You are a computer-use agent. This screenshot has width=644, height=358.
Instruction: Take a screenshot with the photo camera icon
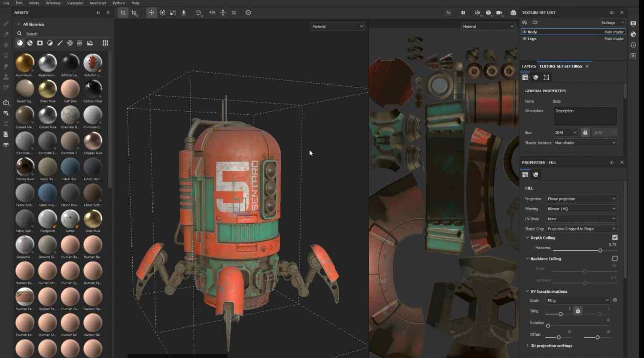pyautogui.click(x=513, y=13)
